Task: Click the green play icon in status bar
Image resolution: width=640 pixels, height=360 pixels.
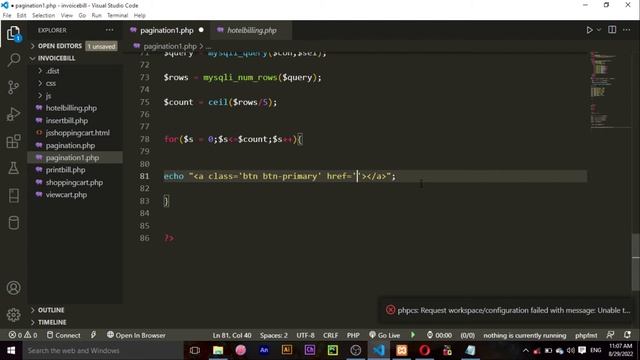Action: (x=413, y=335)
